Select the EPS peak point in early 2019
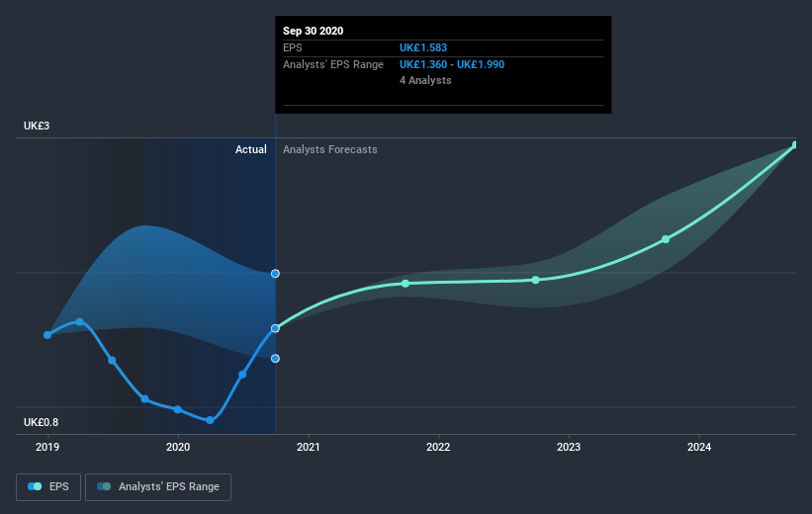 pyautogui.click(x=80, y=322)
